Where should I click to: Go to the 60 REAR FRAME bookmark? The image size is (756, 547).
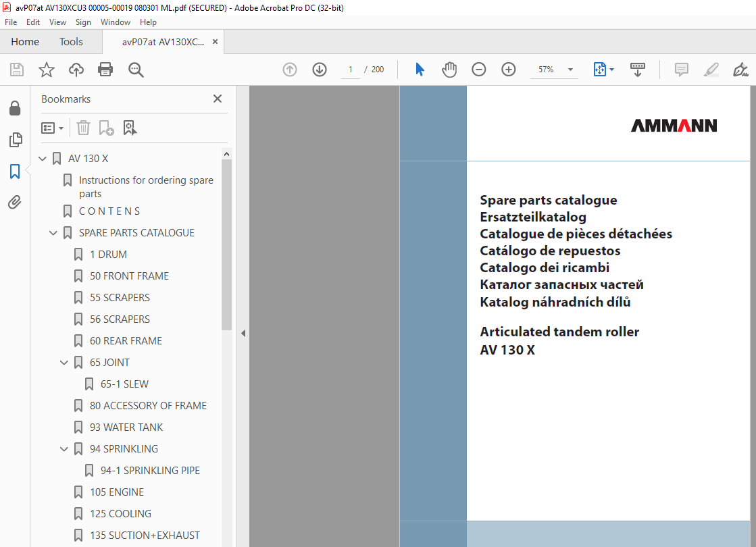click(126, 341)
